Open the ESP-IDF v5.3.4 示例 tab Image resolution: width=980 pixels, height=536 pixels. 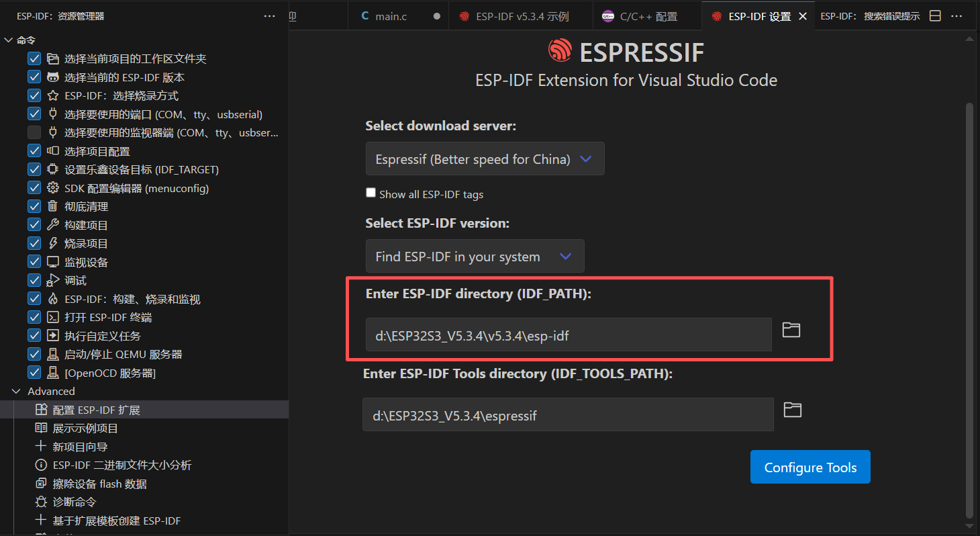[x=521, y=17]
